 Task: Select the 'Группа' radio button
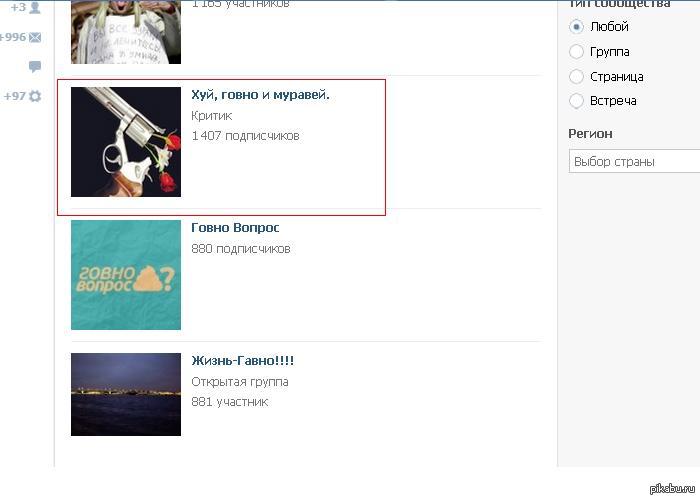tap(576, 52)
